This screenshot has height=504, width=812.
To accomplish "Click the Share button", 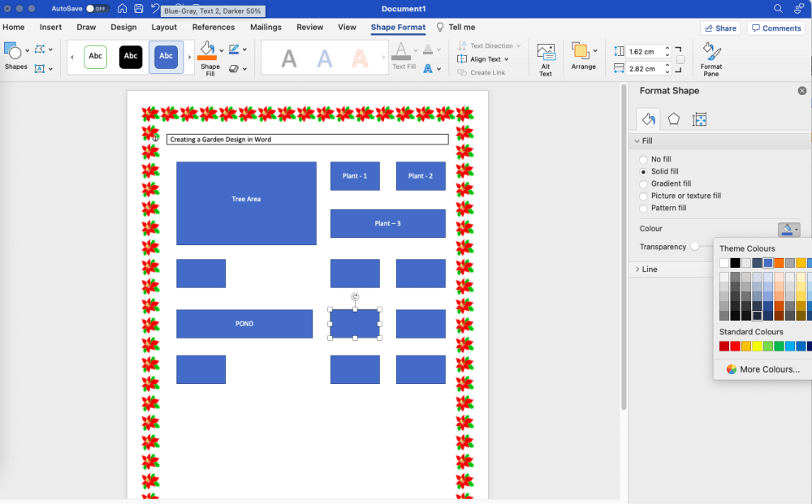I will coord(720,27).
